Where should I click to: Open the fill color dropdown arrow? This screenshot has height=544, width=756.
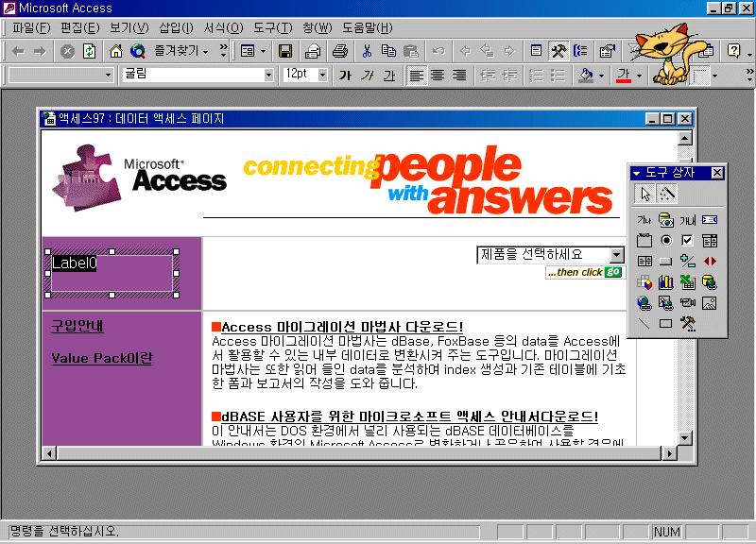(x=601, y=76)
